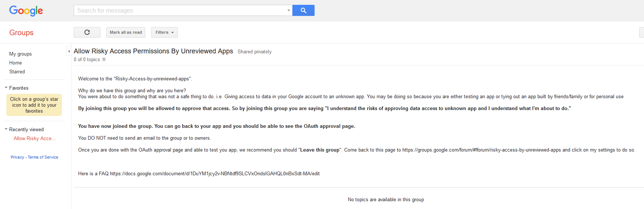Collapse the left sidebar panel arrow

69,51
